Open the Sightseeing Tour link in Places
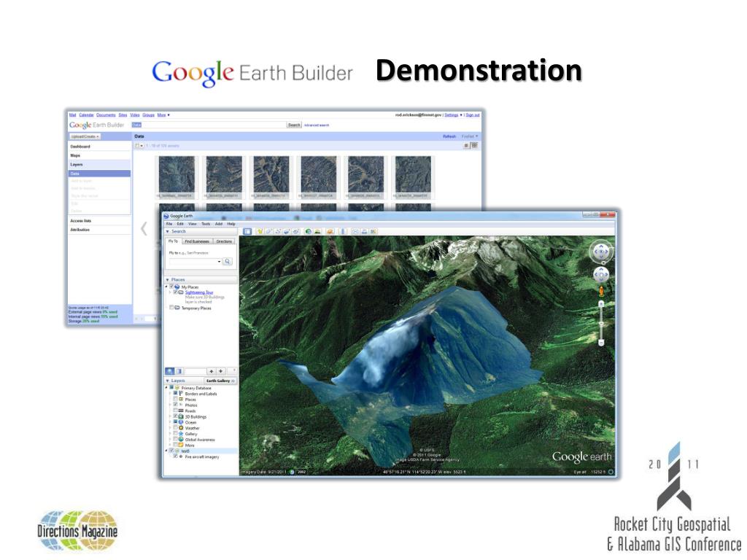This screenshot has height=560, width=747. (x=199, y=292)
